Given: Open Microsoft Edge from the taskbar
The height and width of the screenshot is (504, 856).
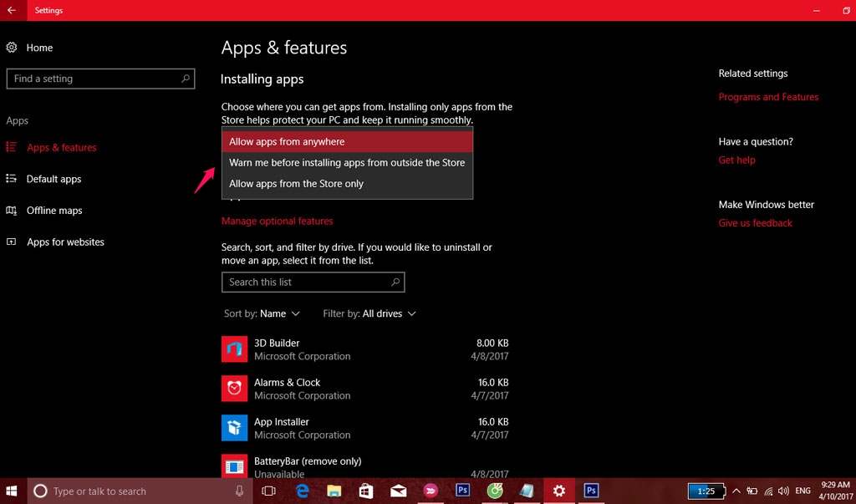Looking at the screenshot, I should (302, 491).
